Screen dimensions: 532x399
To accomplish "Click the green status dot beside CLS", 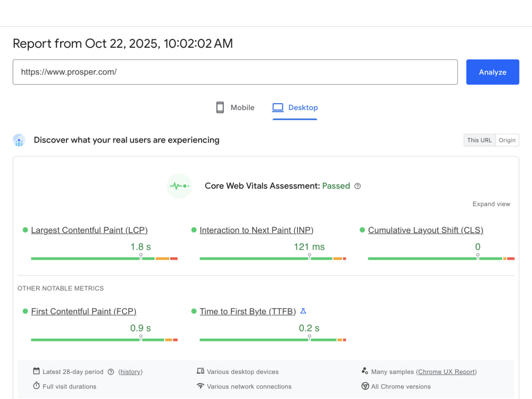I will pos(362,230).
